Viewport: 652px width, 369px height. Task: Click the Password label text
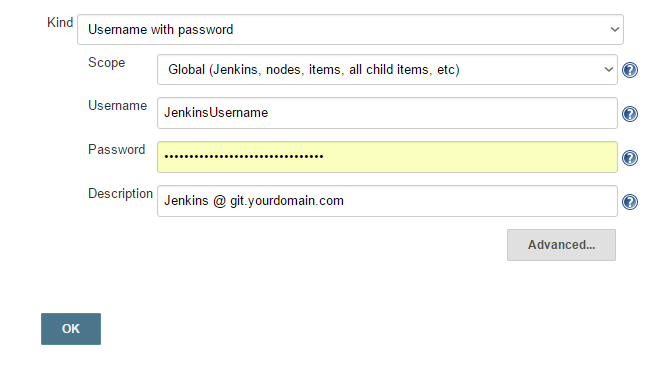pos(116,149)
